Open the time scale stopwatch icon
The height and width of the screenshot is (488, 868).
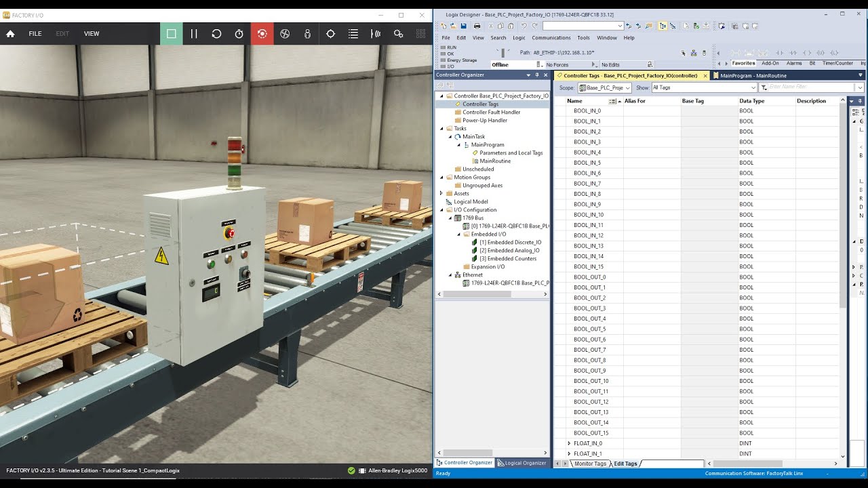click(239, 34)
